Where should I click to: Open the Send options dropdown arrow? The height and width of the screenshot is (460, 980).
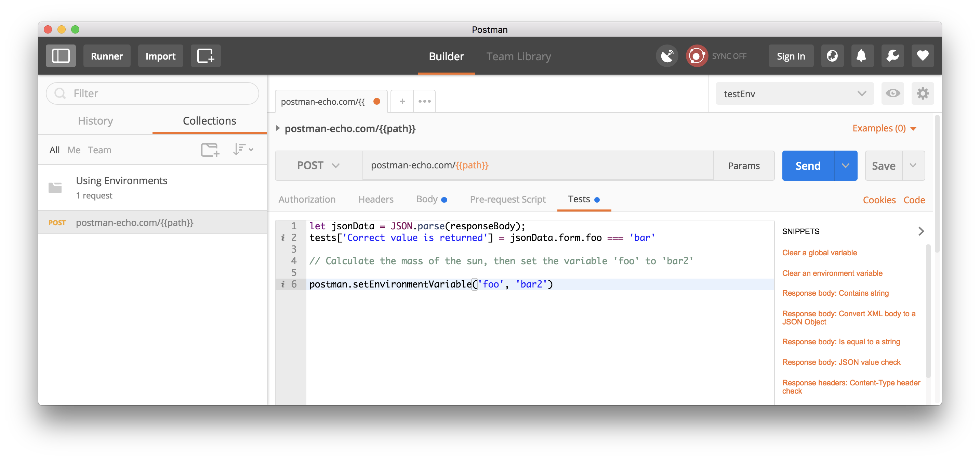(x=845, y=166)
